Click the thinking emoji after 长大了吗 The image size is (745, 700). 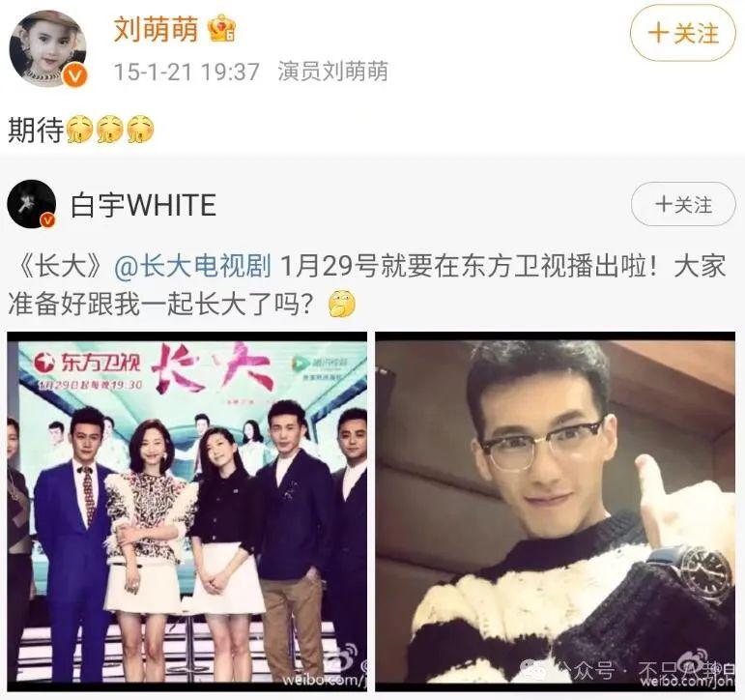tap(342, 305)
